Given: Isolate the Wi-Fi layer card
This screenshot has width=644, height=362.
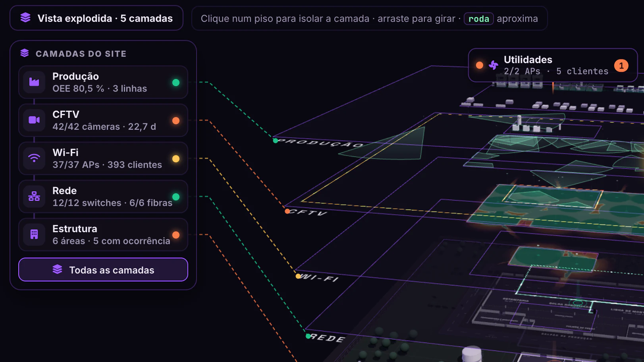Looking at the screenshot, I should [x=103, y=158].
